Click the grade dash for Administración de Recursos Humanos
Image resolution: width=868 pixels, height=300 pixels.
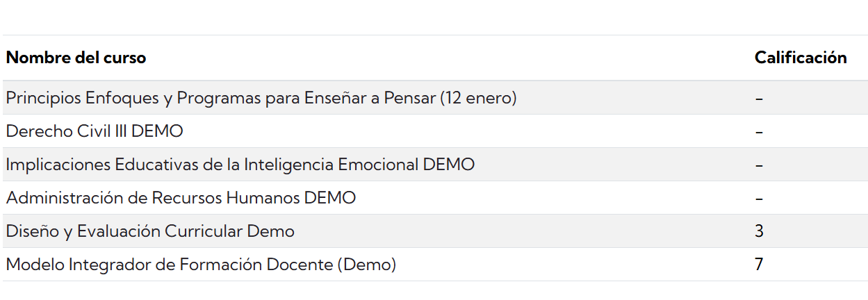[x=759, y=199]
